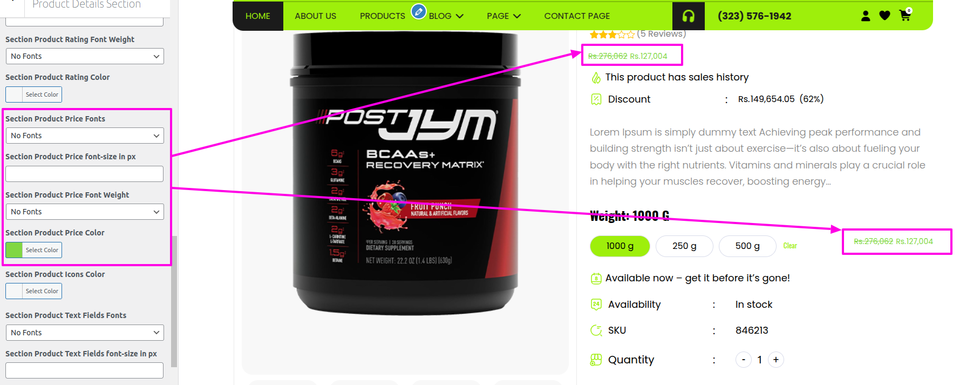
Task: Increase quantity with plus button
Action: 776,360
